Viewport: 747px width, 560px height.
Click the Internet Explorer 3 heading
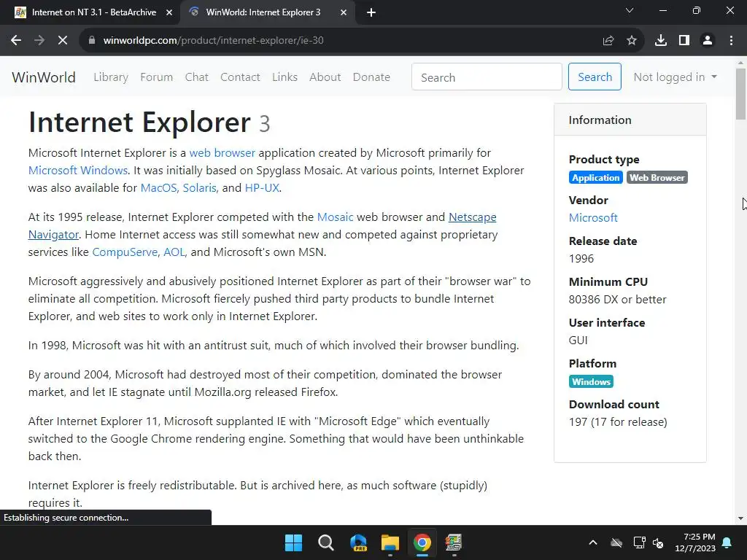(x=149, y=122)
